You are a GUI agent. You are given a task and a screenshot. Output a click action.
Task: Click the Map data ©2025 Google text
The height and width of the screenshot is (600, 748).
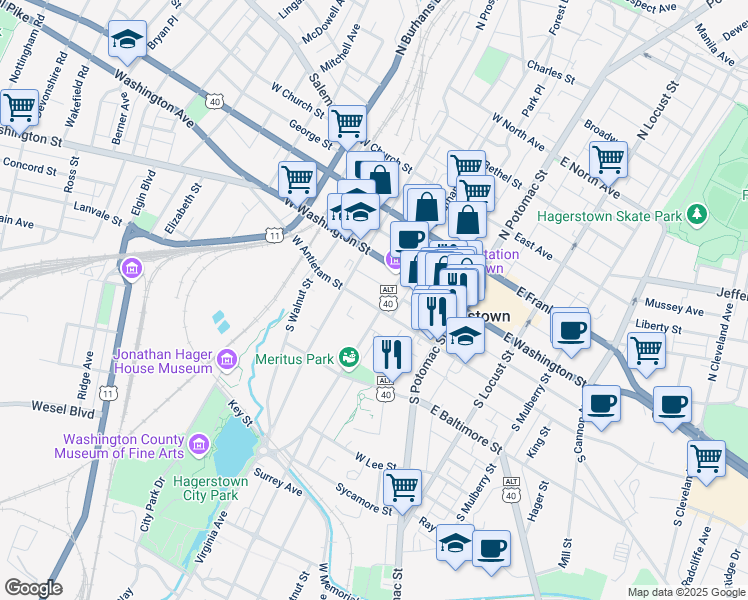[687, 592]
